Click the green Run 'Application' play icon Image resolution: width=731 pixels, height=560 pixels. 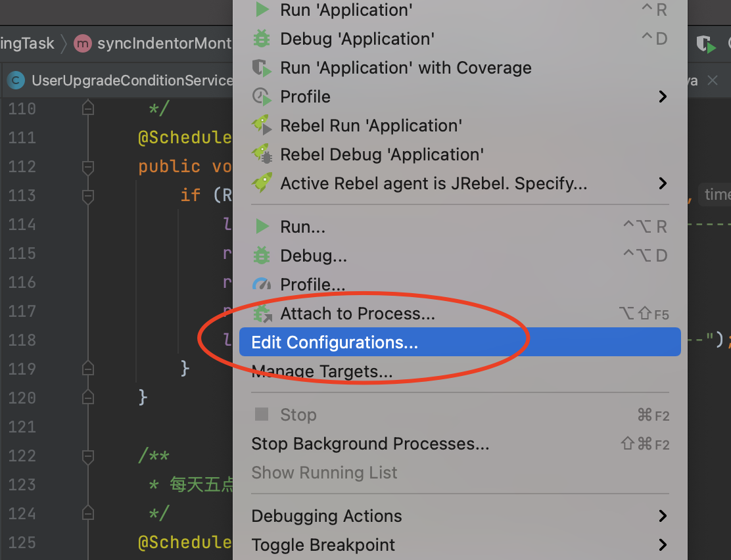(262, 10)
